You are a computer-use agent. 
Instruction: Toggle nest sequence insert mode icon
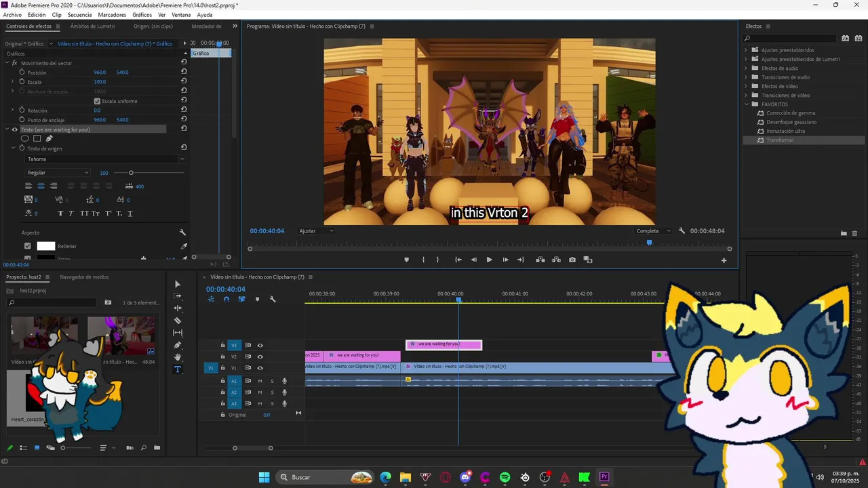[211, 299]
